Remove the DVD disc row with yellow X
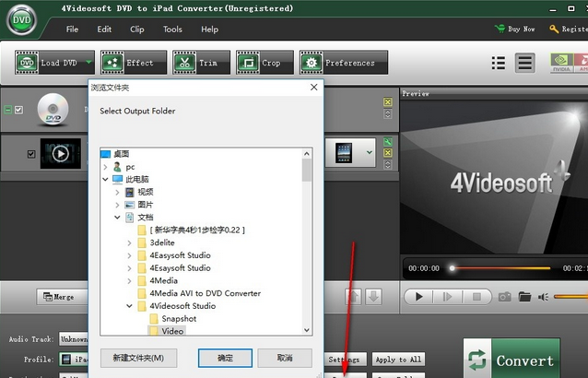588x378 pixels. pos(388,101)
